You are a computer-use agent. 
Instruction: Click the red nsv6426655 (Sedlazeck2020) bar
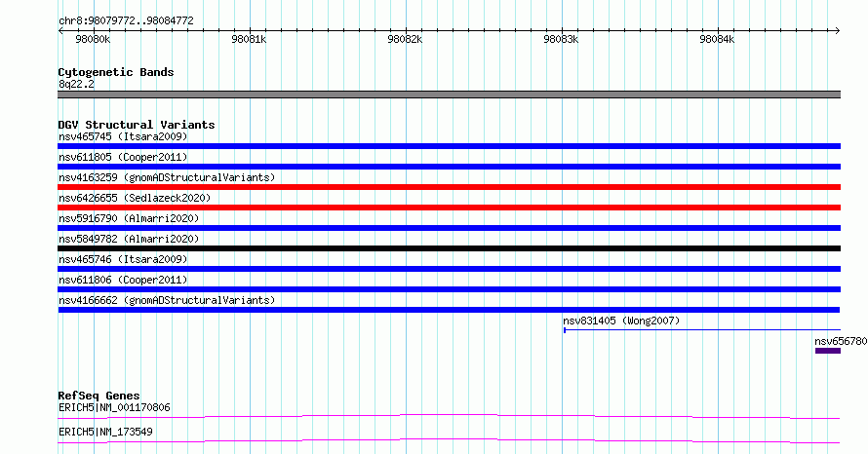[x=449, y=208]
